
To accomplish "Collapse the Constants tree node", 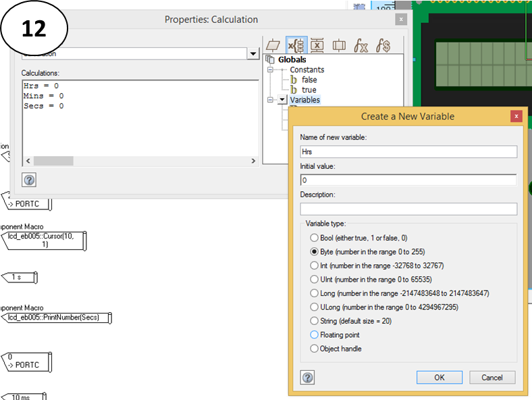I will [270, 70].
